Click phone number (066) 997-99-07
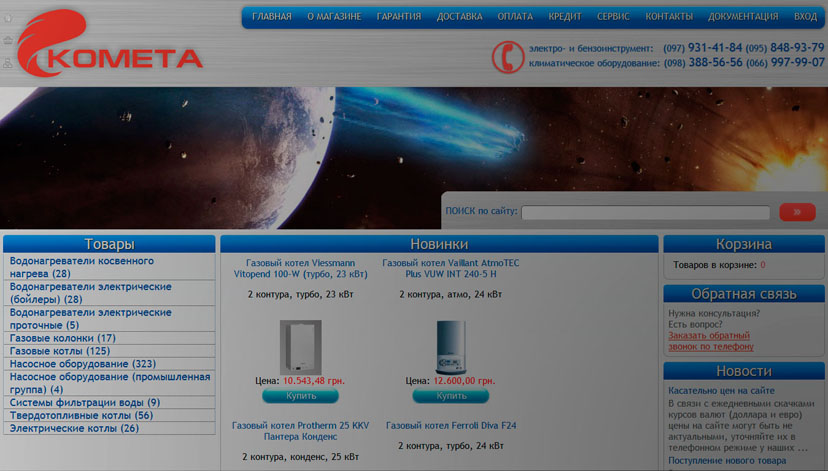Viewport: 828px width, 471px height. click(785, 62)
